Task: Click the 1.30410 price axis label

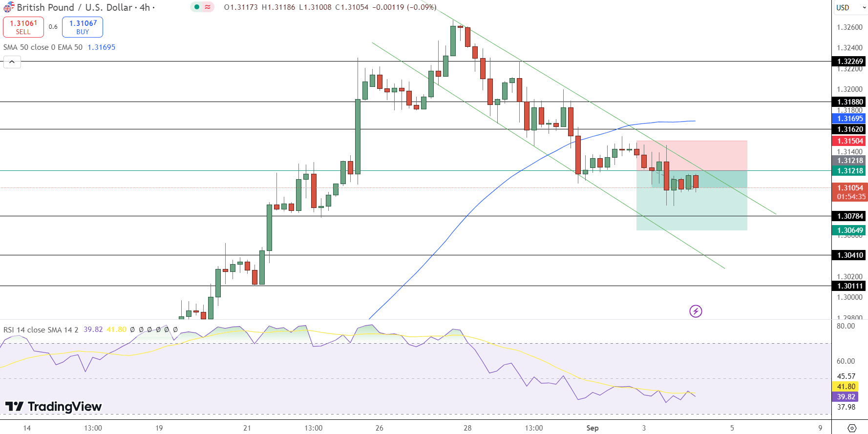Action: tap(850, 255)
